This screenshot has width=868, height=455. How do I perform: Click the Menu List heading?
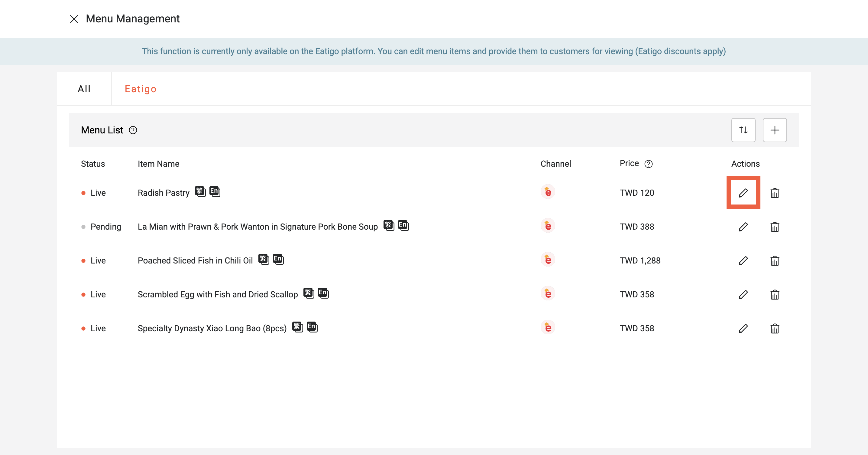tap(102, 130)
